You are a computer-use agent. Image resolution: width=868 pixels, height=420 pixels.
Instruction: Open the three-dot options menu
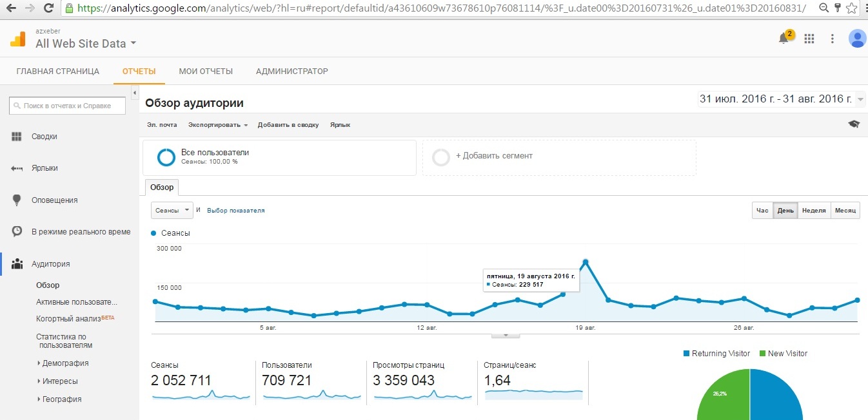click(x=833, y=39)
